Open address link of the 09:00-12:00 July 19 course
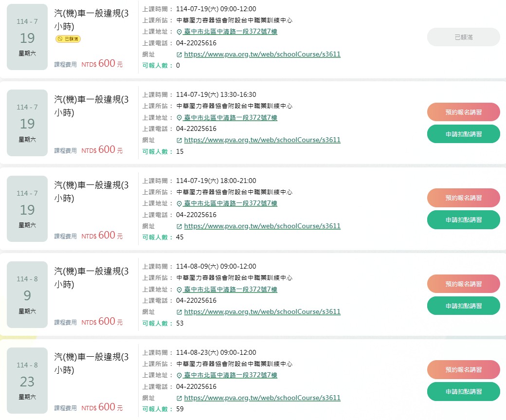The height and width of the screenshot is (420, 506). [x=231, y=32]
